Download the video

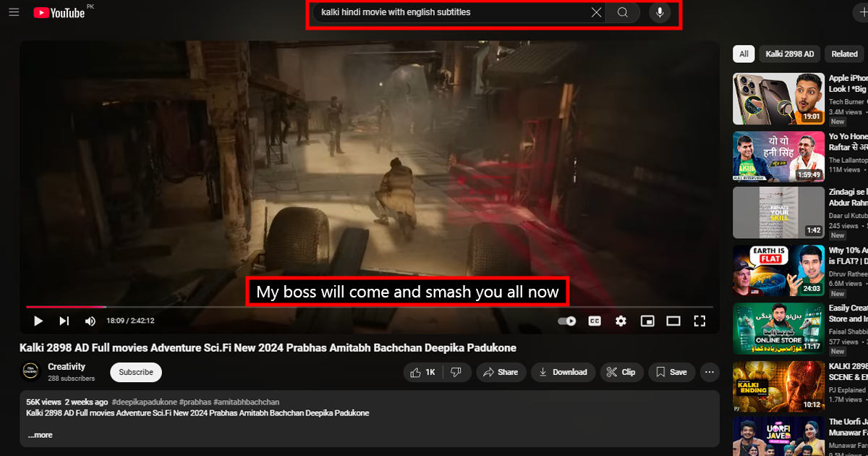click(x=563, y=372)
